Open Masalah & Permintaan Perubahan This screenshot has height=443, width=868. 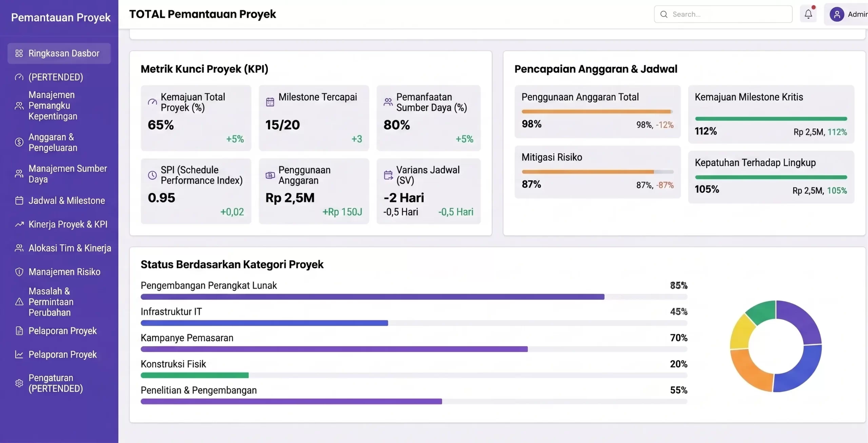(59, 302)
